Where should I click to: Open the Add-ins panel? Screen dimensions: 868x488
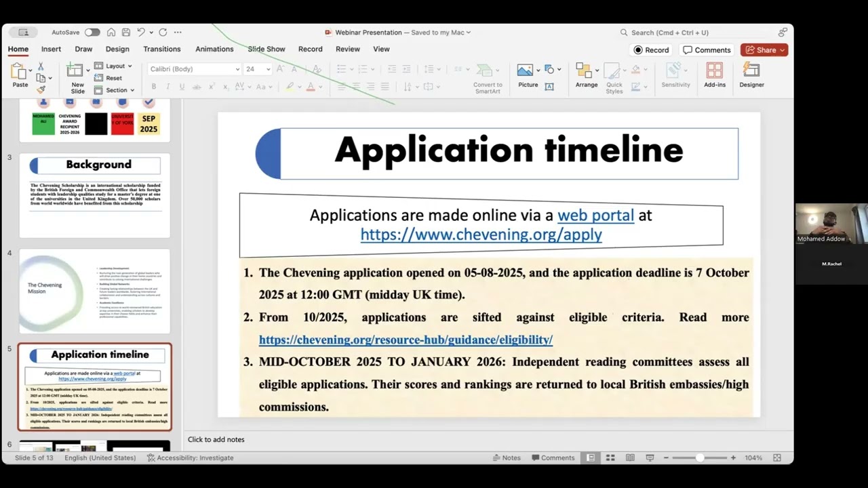click(715, 75)
